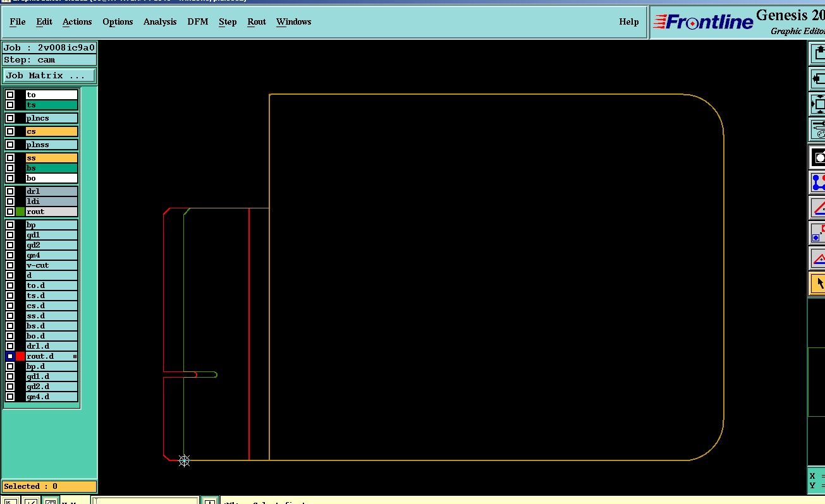Select the layer name gd2
This screenshot has width=825, height=504.
coord(52,245)
